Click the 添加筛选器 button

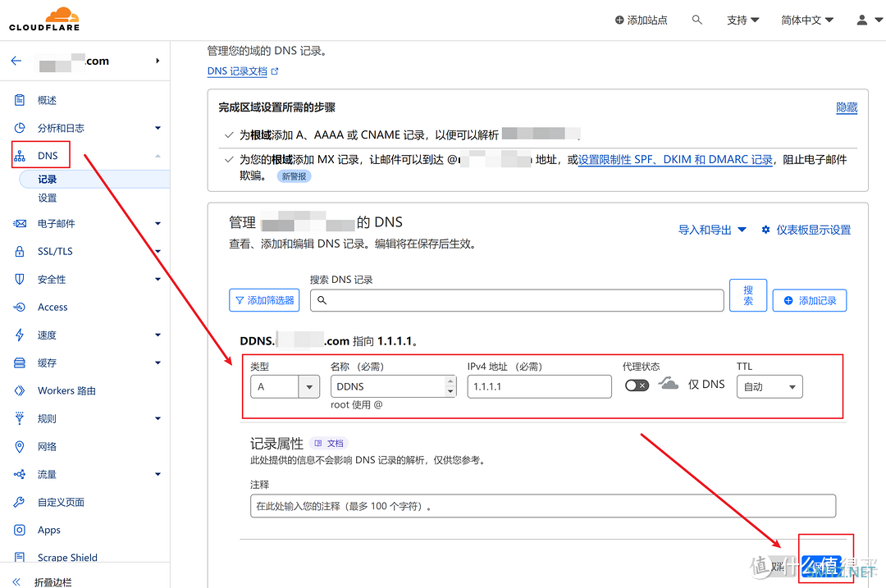264,300
